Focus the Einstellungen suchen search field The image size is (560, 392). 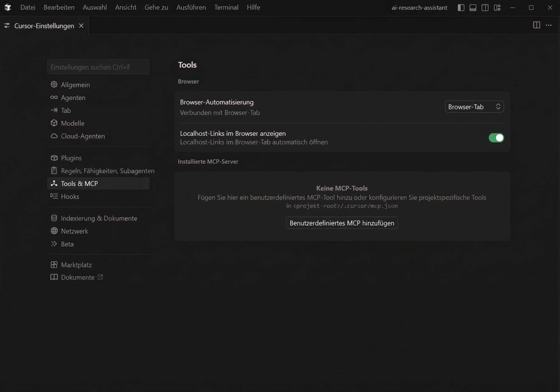click(98, 67)
